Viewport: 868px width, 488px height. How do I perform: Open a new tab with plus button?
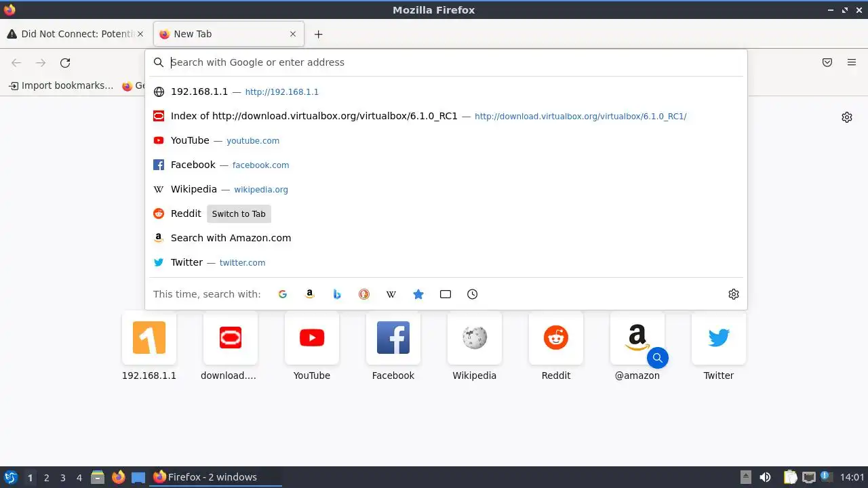(318, 34)
